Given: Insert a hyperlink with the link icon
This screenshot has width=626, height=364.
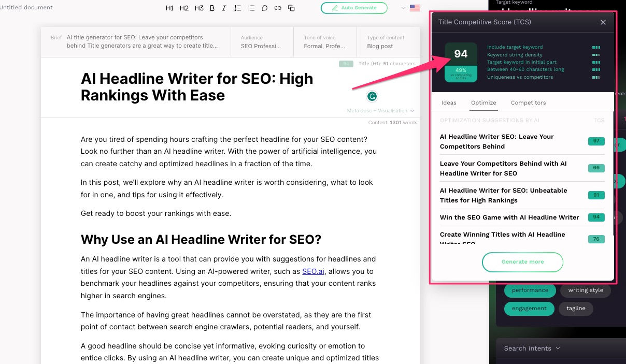Looking at the screenshot, I should [x=278, y=8].
